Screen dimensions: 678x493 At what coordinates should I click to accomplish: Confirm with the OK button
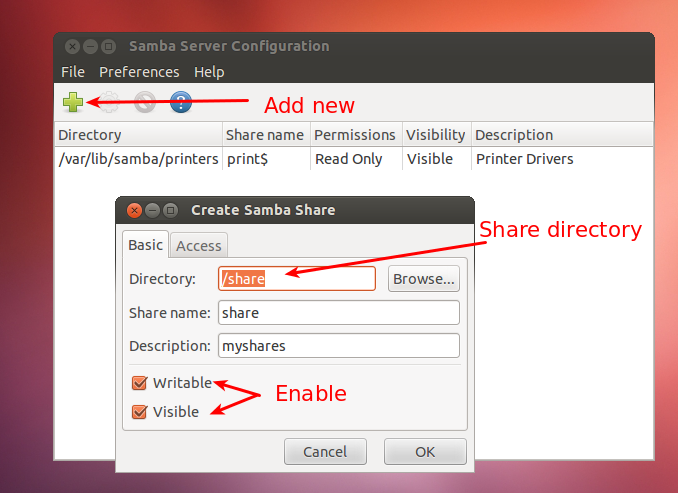[x=425, y=452]
